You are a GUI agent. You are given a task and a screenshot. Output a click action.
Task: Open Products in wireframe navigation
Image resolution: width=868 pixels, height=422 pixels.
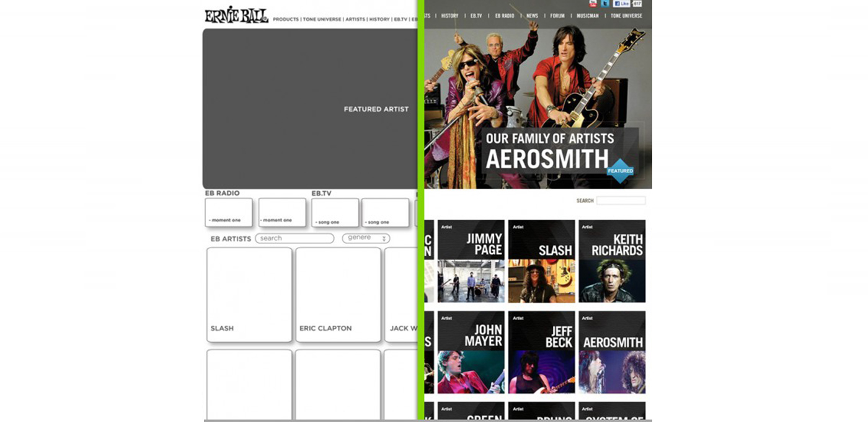[x=286, y=19]
